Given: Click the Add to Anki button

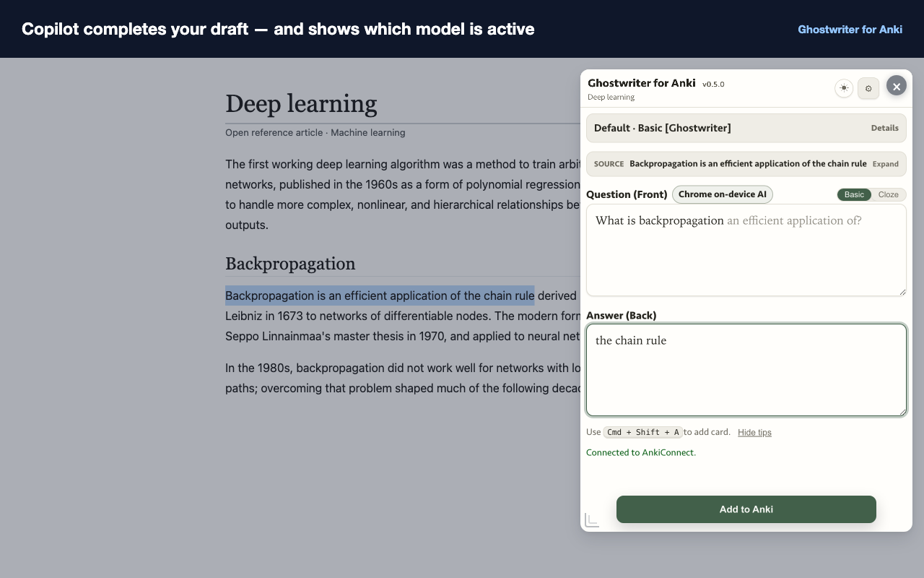Looking at the screenshot, I should click(x=746, y=509).
